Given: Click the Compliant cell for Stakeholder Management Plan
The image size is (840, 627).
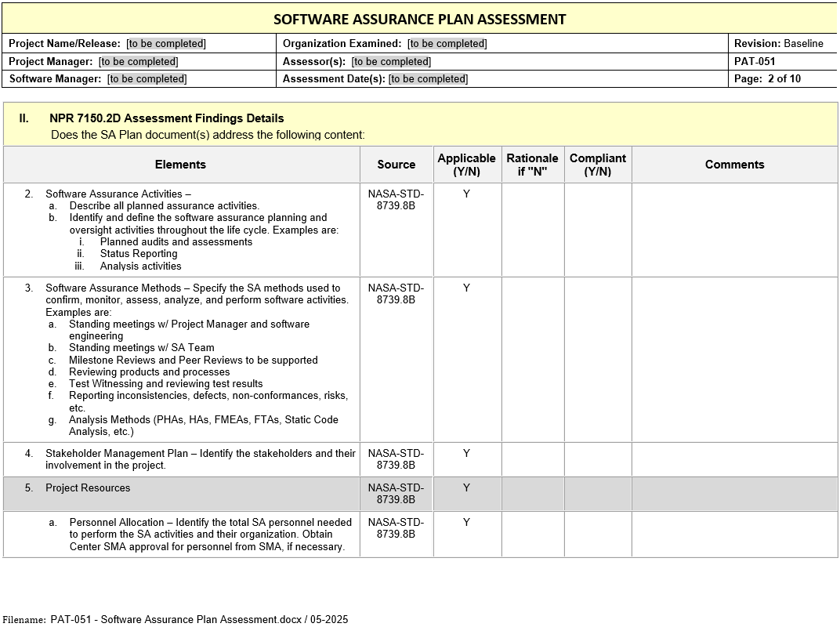Looking at the screenshot, I should click(x=598, y=460).
